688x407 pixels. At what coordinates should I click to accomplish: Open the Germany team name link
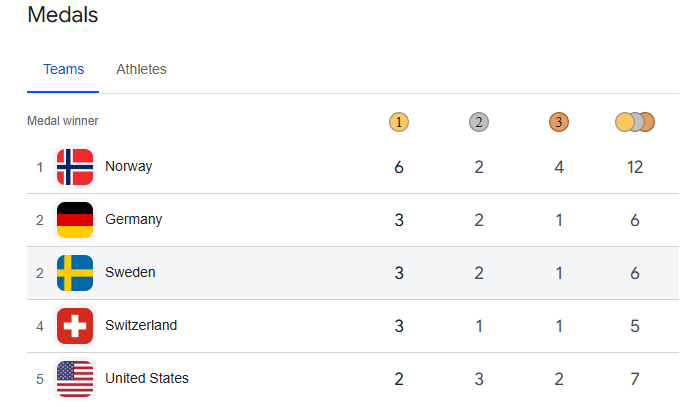133,220
